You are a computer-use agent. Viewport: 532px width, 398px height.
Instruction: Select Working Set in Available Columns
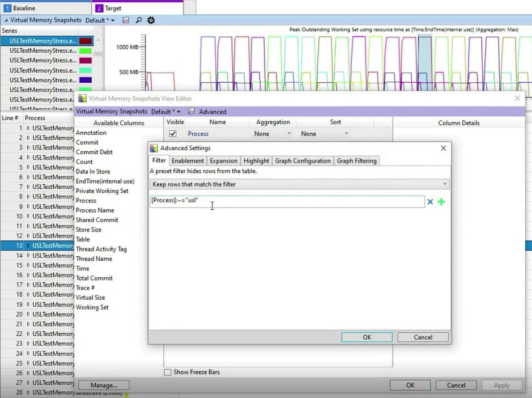(92, 307)
